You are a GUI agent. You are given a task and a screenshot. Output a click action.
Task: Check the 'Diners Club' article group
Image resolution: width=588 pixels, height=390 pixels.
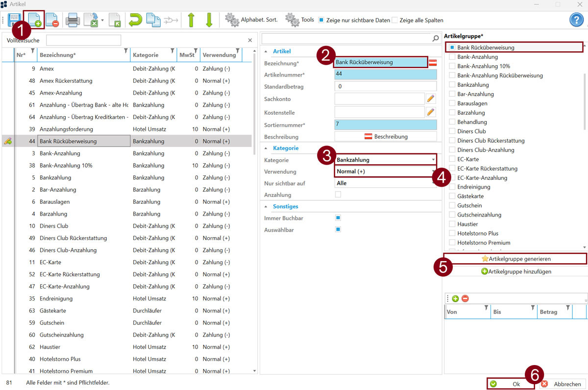pos(452,131)
